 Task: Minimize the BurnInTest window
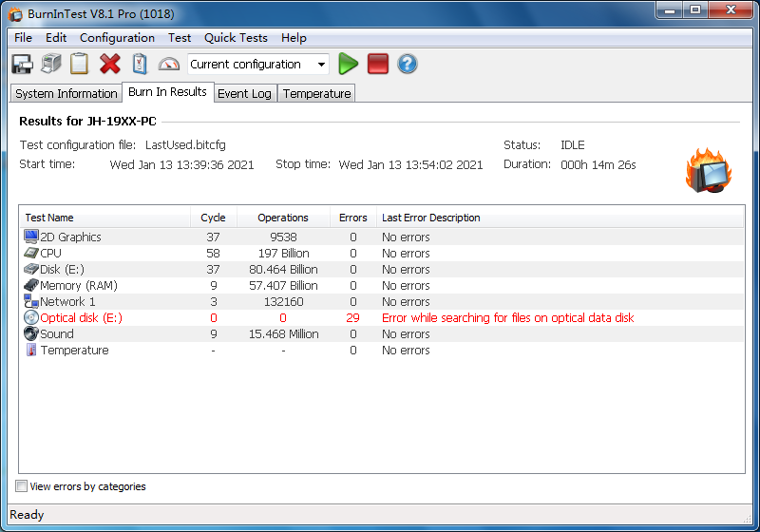pyautogui.click(x=670, y=9)
